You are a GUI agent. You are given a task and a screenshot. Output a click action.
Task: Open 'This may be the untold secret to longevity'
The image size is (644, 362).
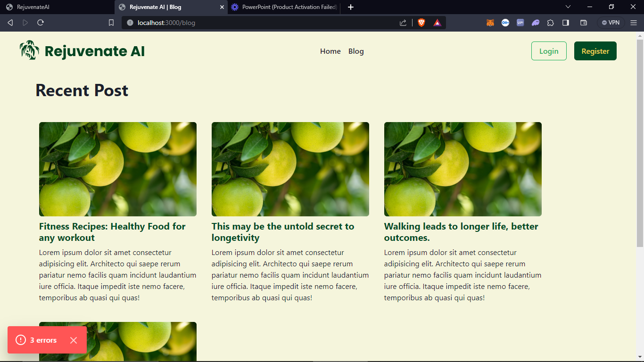tap(283, 232)
